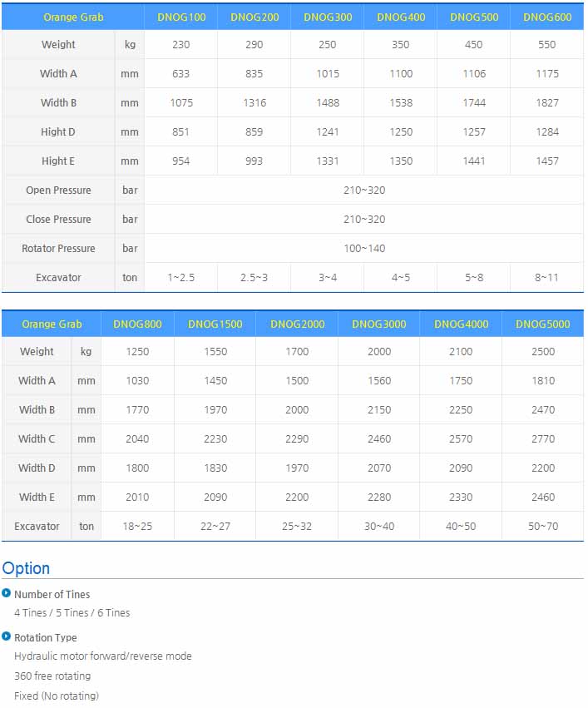Select the DNOG500 column header
588x708 pixels.
tap(474, 17)
